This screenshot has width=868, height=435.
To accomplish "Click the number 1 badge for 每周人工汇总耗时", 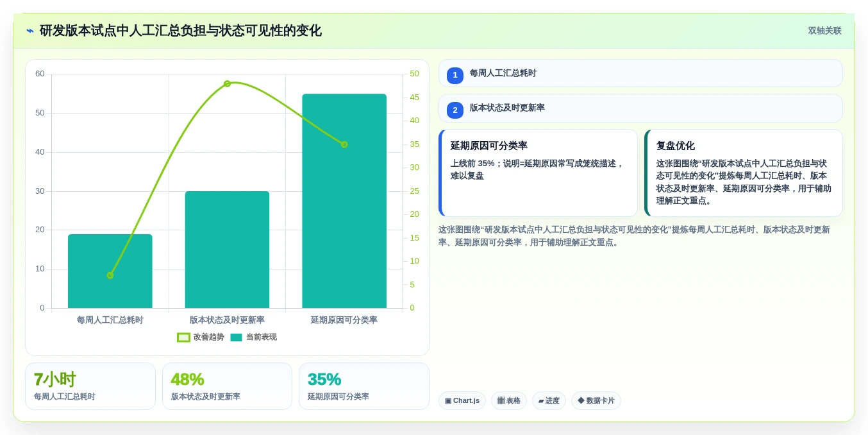I will click(x=455, y=75).
